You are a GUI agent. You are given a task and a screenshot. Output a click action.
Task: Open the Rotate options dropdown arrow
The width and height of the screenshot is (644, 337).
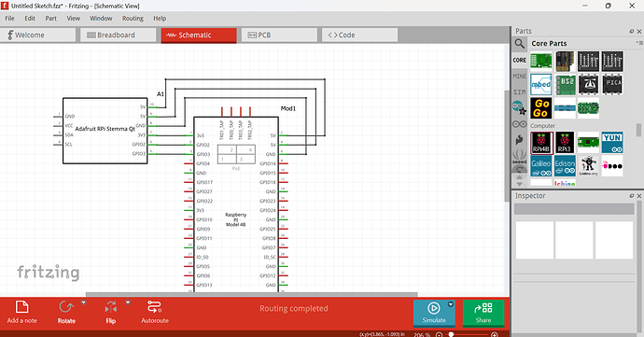[83, 302]
